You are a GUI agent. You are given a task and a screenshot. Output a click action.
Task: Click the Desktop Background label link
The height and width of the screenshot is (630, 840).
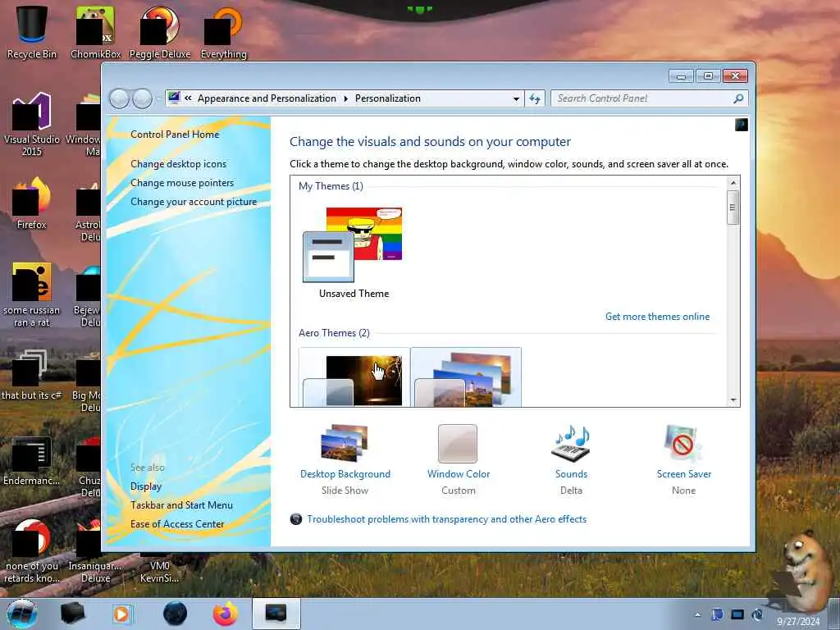(345, 474)
